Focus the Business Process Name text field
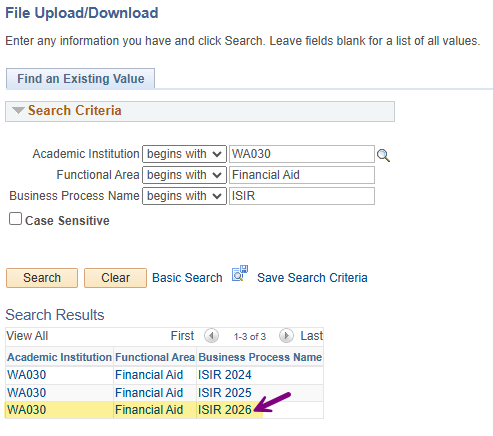The height and width of the screenshot is (436, 493). click(302, 196)
